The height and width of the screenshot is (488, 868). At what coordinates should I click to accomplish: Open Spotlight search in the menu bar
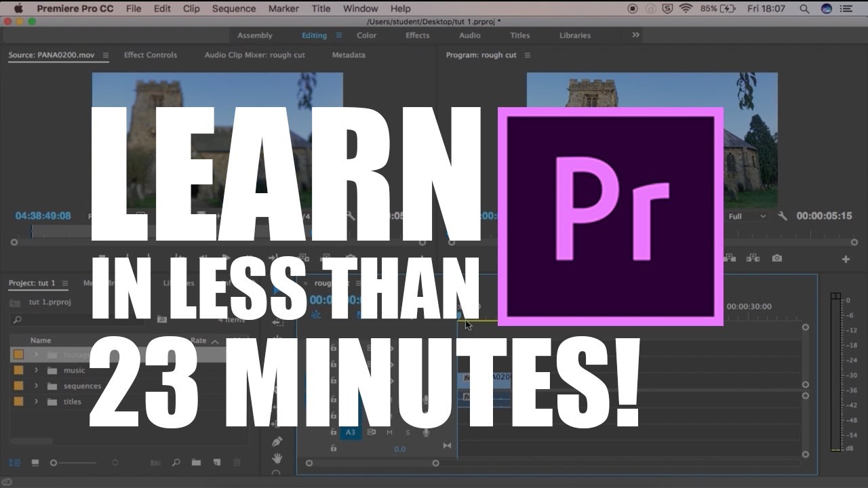point(804,9)
